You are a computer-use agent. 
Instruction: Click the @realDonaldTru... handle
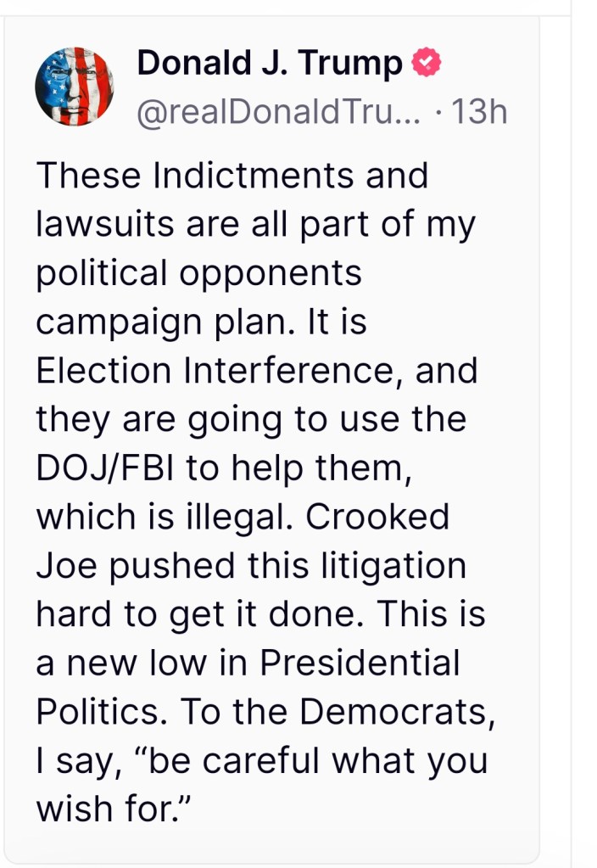pyautogui.click(x=279, y=111)
